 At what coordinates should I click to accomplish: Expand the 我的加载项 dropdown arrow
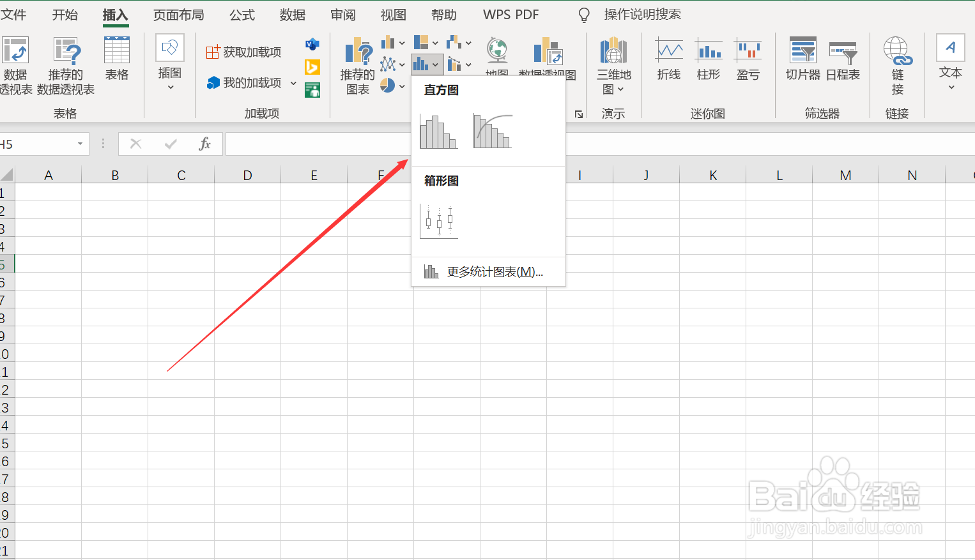click(293, 83)
